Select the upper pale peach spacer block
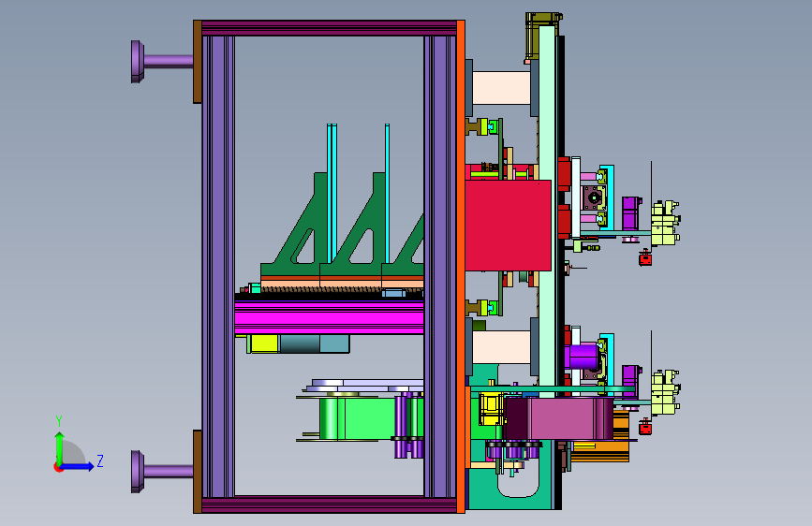Image resolution: width=812 pixels, height=526 pixels. coord(501,88)
